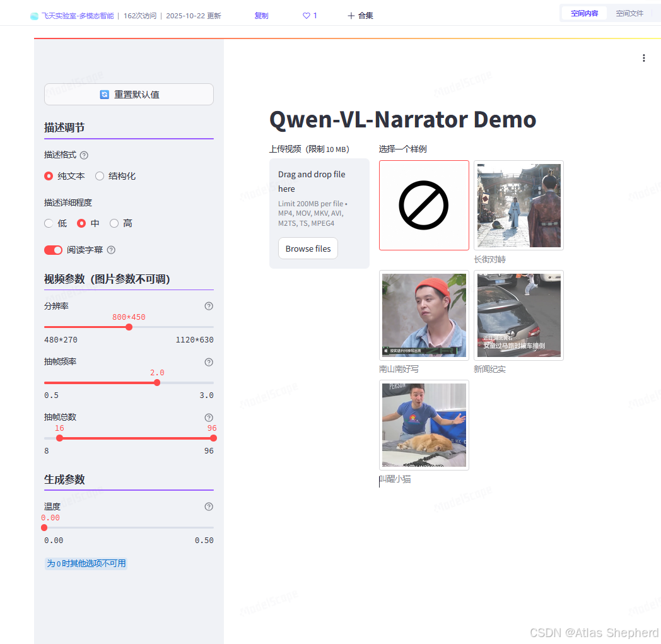Open help icon for 抽帧频率

[x=209, y=362]
